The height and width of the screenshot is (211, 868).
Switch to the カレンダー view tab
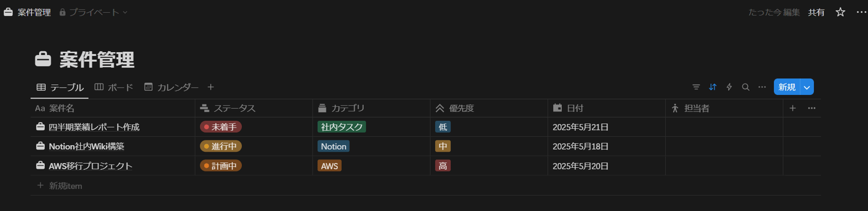coord(172,87)
